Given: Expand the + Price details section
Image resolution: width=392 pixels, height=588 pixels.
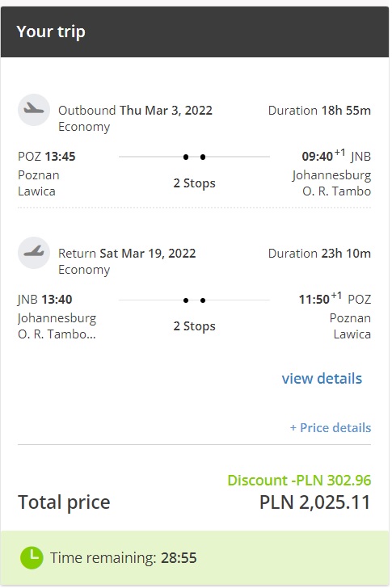Looking at the screenshot, I should (x=331, y=428).
